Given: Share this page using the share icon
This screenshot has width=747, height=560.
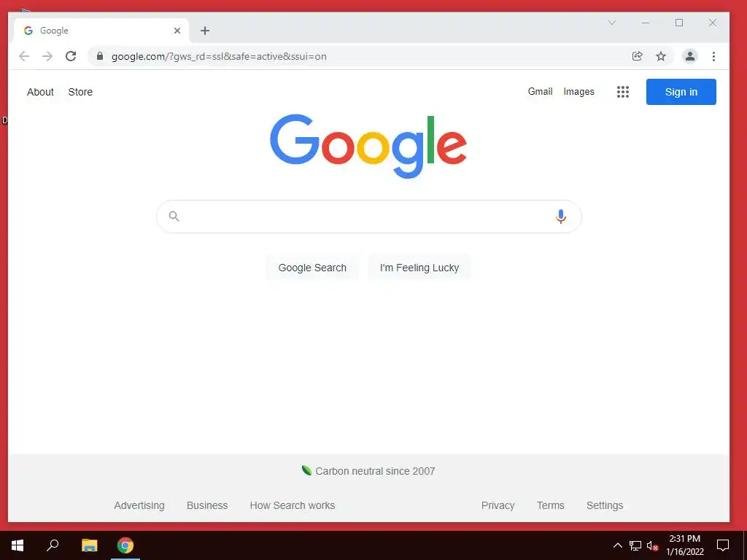Looking at the screenshot, I should coord(637,56).
